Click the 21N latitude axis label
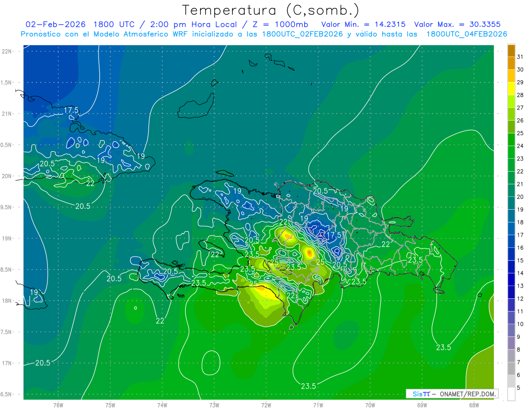This screenshot has height=411, width=532. (x=8, y=114)
